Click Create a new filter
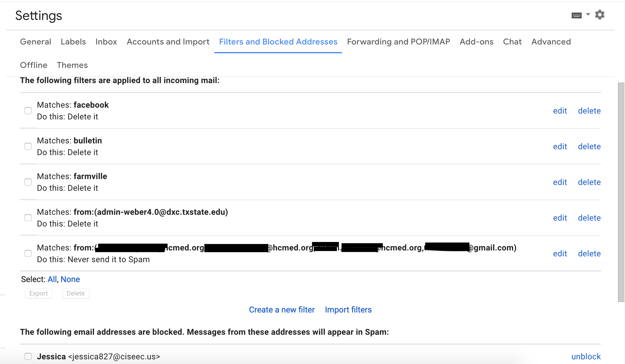Viewport: 625px width, 364px height. (x=281, y=310)
